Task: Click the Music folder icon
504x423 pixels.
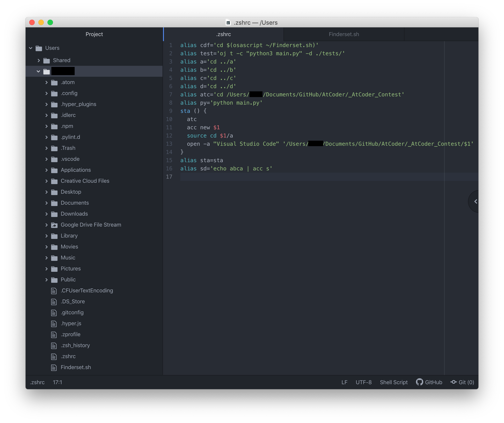Action: pyautogui.click(x=55, y=258)
